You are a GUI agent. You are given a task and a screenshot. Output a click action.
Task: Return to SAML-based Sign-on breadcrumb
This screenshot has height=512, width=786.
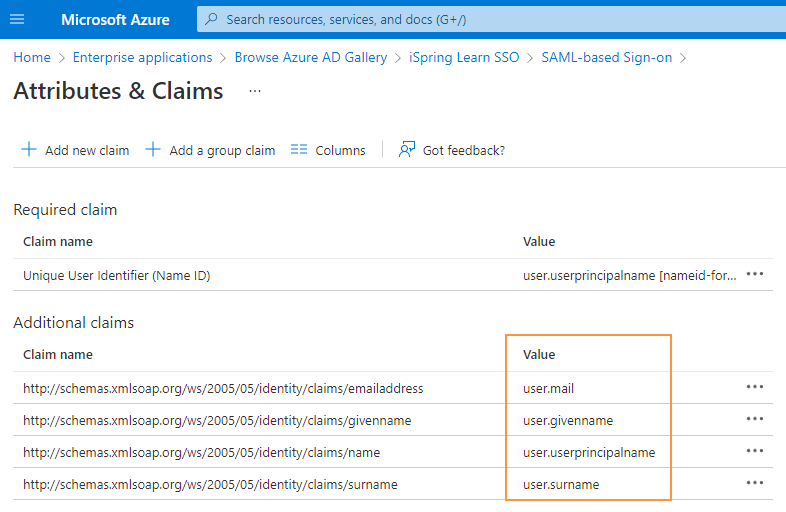pos(607,58)
